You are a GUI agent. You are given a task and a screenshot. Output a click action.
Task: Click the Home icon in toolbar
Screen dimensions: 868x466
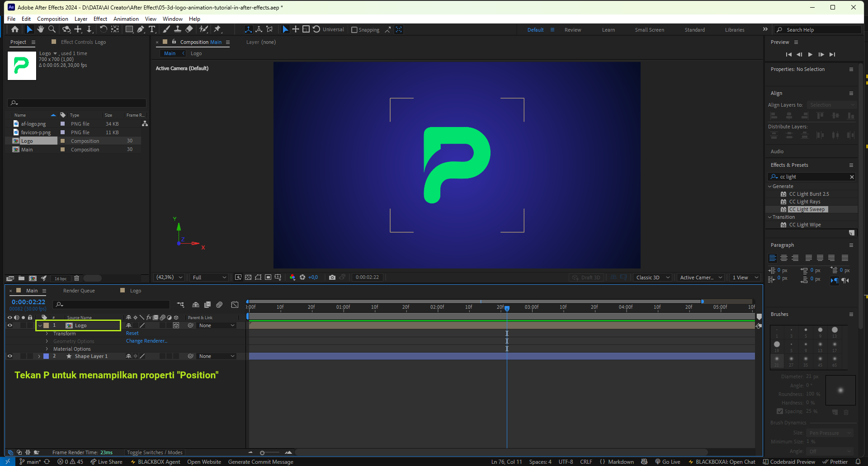pos(15,29)
